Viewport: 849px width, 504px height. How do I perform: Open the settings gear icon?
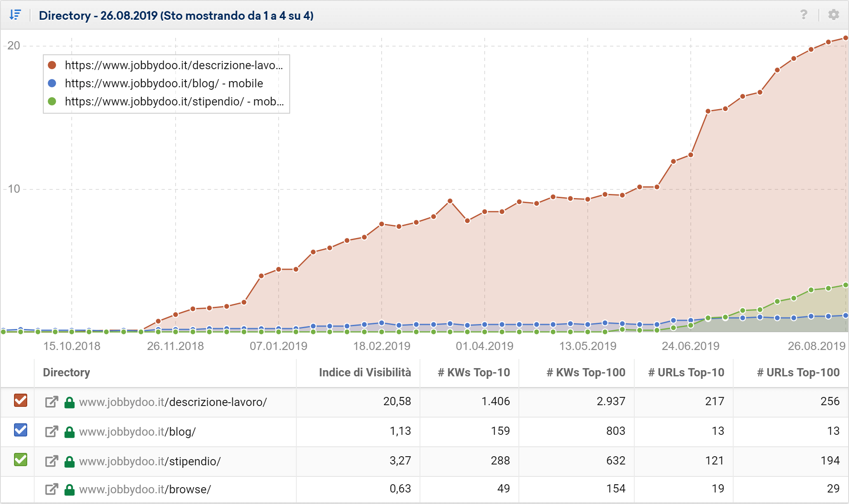(834, 15)
